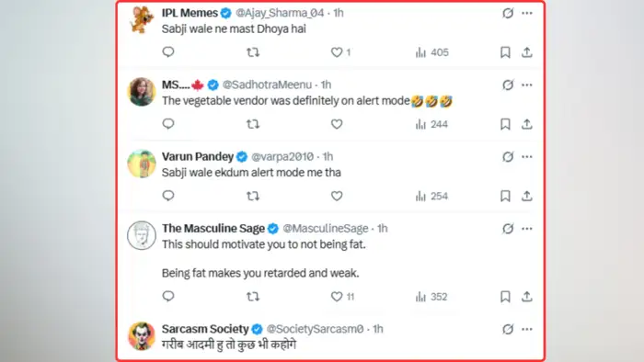Screen dimensions: 644x362
Task: View analytics showing 352 views
Action: (431, 297)
